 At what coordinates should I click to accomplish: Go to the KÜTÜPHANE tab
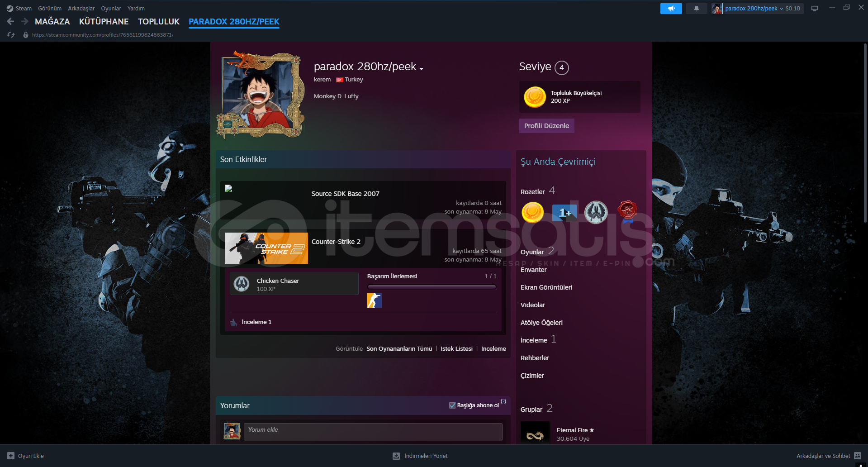pos(104,22)
